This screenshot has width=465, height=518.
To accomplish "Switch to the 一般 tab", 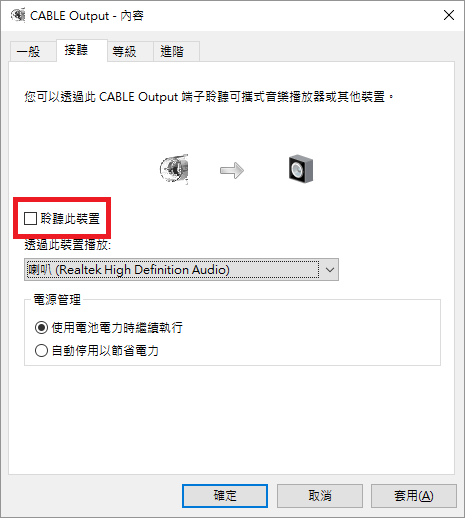I will (33, 52).
